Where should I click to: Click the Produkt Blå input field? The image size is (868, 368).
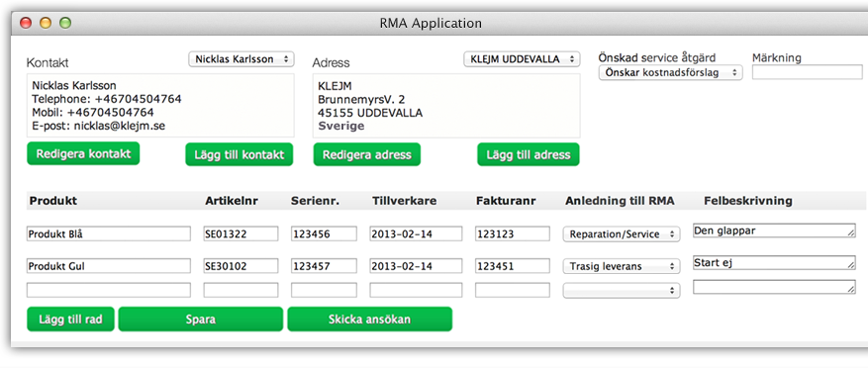[109, 233]
